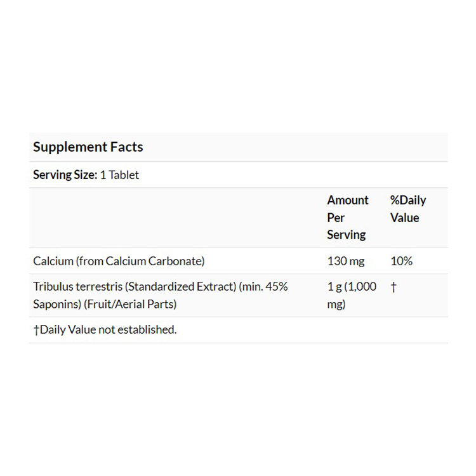Click the empty header cell above ingredients
Image resolution: width=476 pixels, height=476 pixels.
coord(176,218)
